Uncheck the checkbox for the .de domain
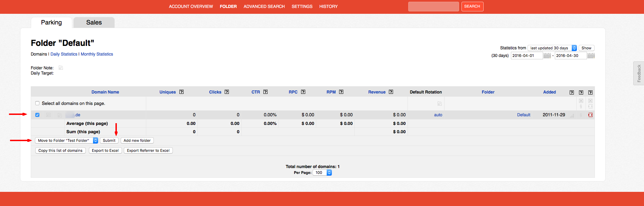 point(37,115)
